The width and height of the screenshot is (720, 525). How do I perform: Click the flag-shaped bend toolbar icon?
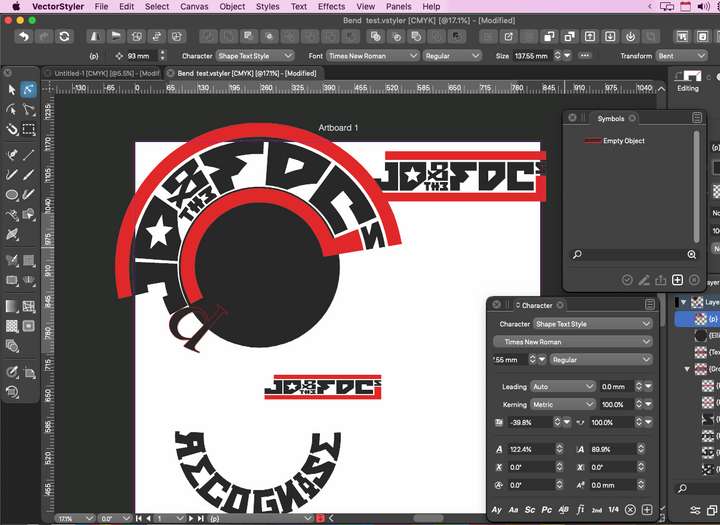click(116, 36)
